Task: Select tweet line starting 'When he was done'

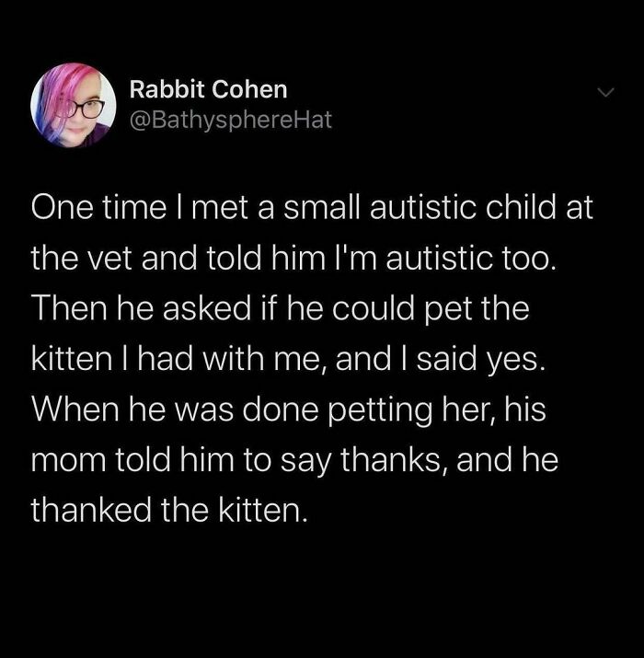Action: tap(289, 410)
